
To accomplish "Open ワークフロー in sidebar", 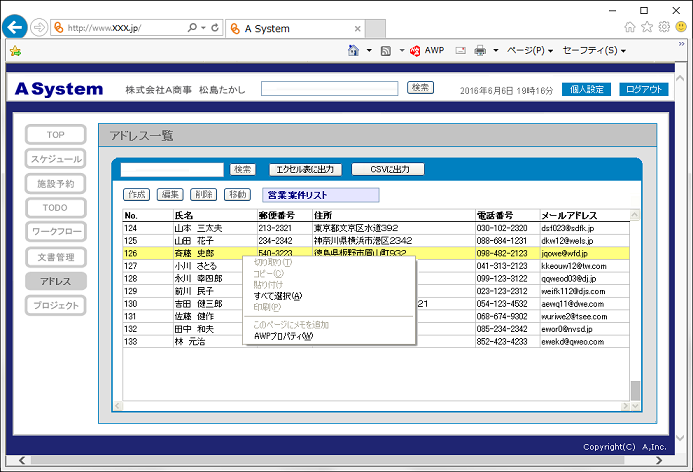I will click(x=56, y=232).
